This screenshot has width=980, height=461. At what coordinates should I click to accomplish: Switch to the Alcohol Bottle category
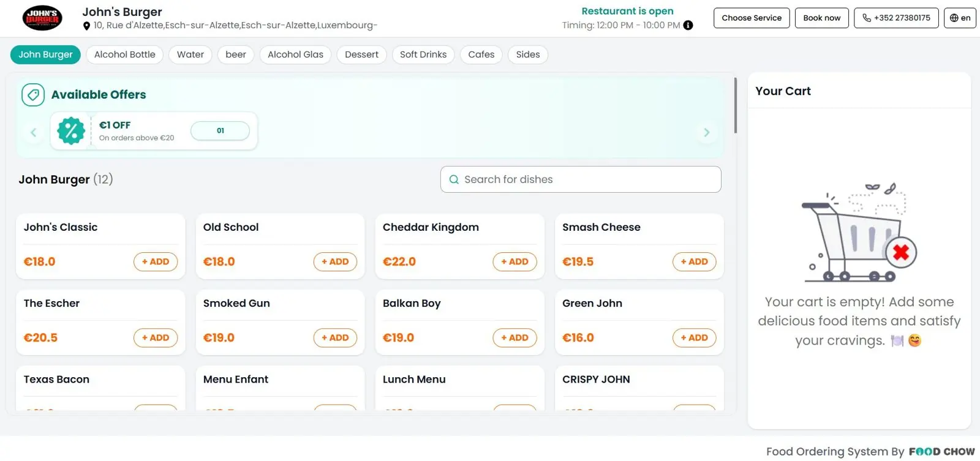[x=125, y=54]
